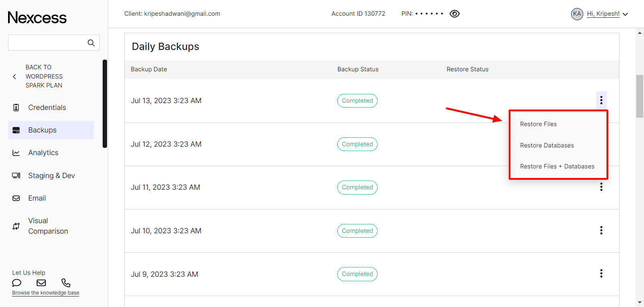Image resolution: width=644 pixels, height=307 pixels.
Task: Open actions menu for Jul 10 backup
Action: (601, 230)
